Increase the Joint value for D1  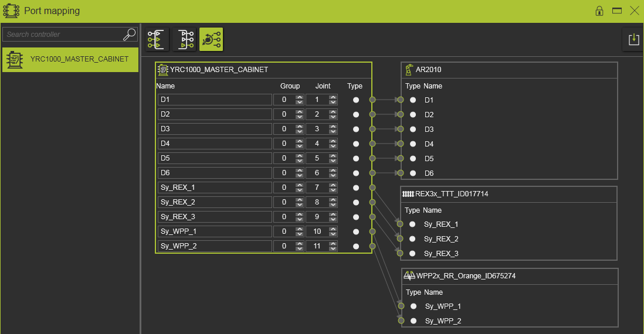click(x=333, y=97)
